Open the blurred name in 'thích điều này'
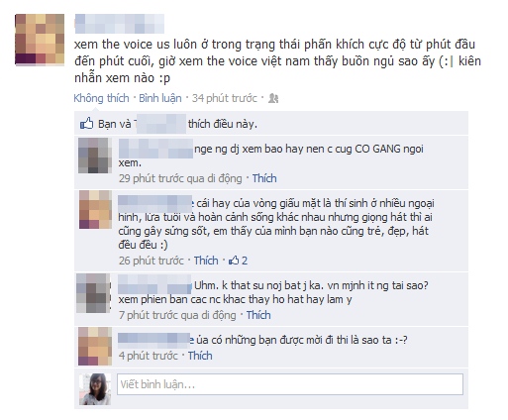This screenshot has width=508, height=420. pos(159,124)
